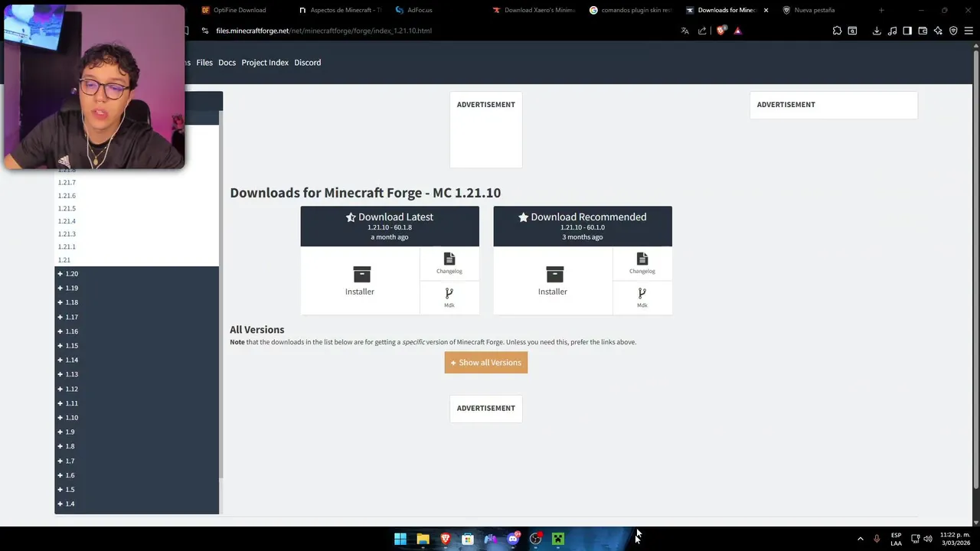The image size is (980, 551).
Task: Open the Minecraft launcher taskbar icon
Action: [x=558, y=539]
